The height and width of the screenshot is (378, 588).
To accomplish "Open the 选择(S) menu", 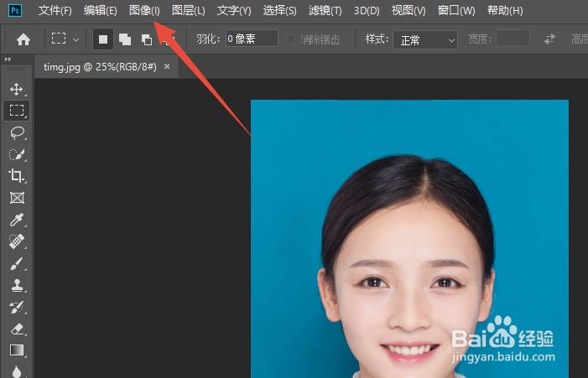I will tap(280, 11).
